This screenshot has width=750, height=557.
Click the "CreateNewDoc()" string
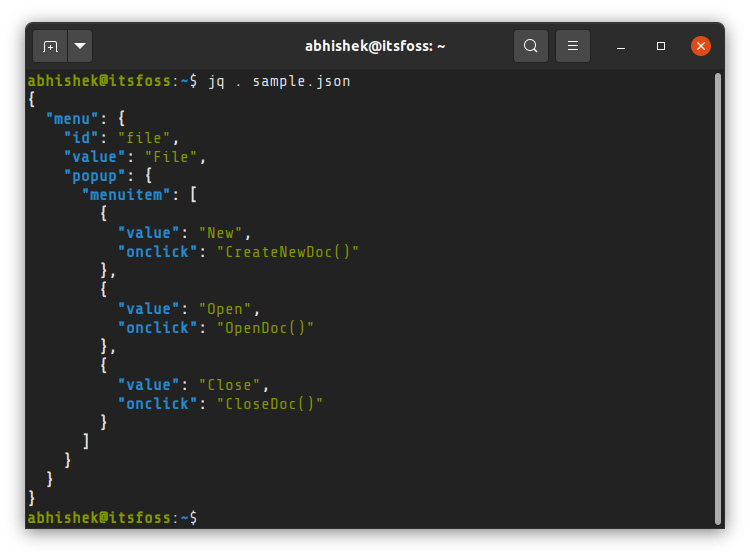click(287, 252)
